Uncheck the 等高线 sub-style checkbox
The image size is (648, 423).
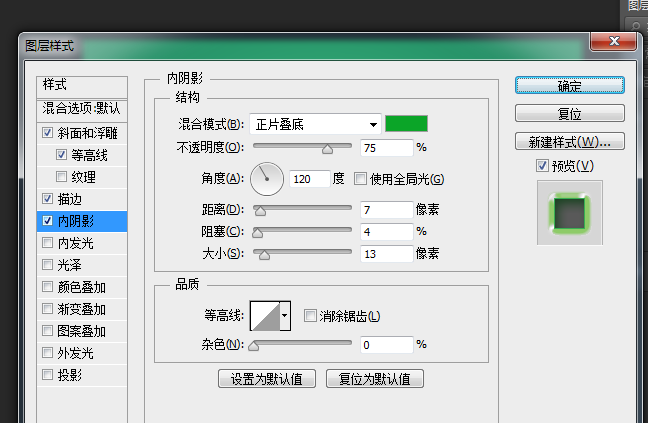[x=61, y=154]
